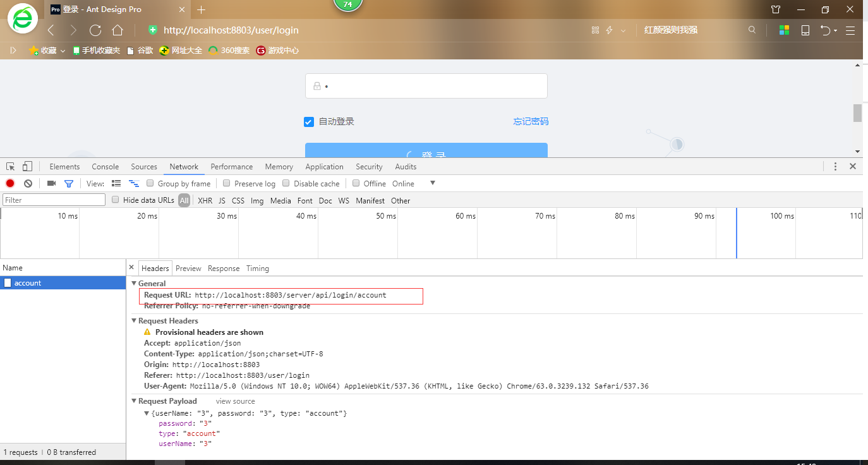The height and width of the screenshot is (465, 868).
Task: Click the view source link
Action: pyautogui.click(x=235, y=401)
